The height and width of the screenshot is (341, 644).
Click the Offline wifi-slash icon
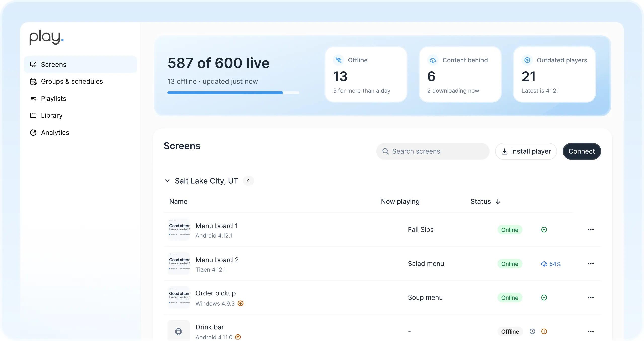click(338, 60)
